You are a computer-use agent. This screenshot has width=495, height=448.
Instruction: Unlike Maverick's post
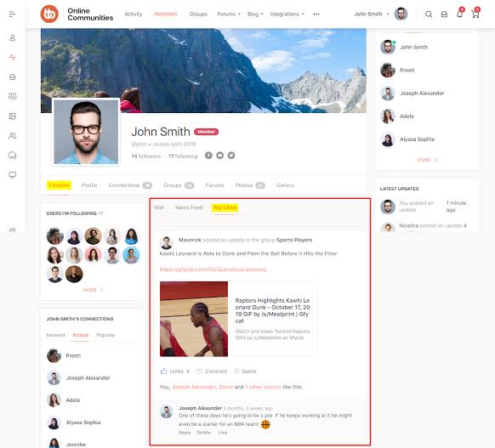174,371
